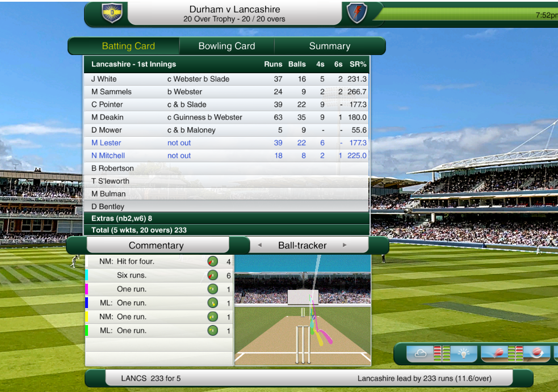Image resolution: width=558 pixels, height=392 pixels.
Task: Switch to the Batting Card tab
Action: 128,46
